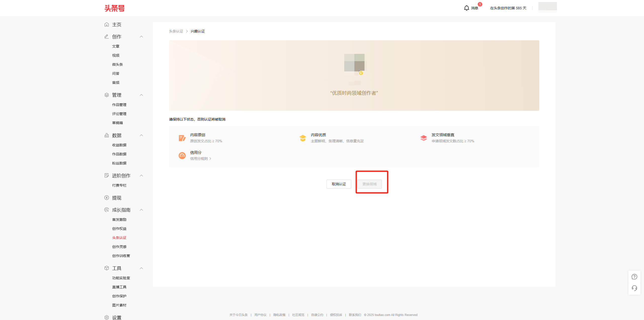644x320 pixels.
Task: Open the notification bell icon
Action: tap(466, 8)
